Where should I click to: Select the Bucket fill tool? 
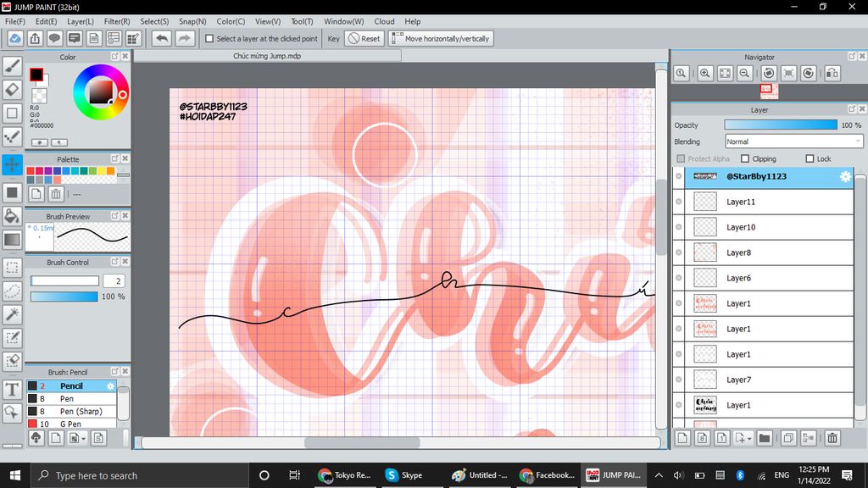click(12, 216)
